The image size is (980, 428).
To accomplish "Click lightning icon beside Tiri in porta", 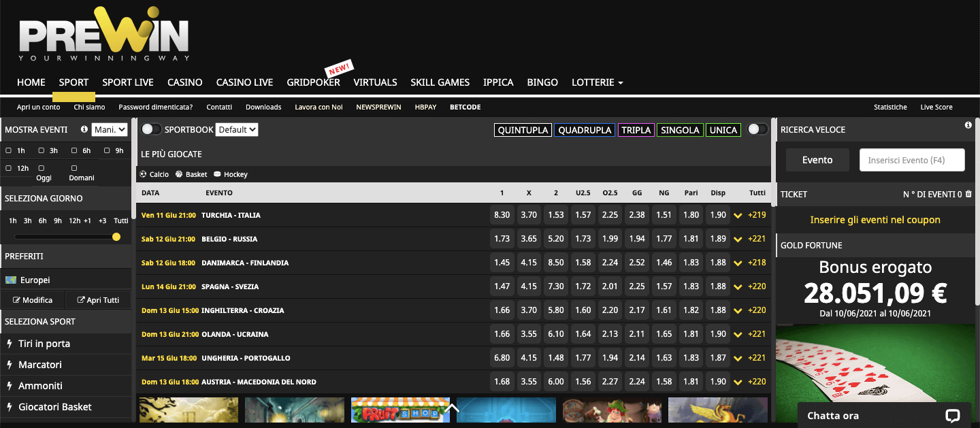I will pos(10,344).
